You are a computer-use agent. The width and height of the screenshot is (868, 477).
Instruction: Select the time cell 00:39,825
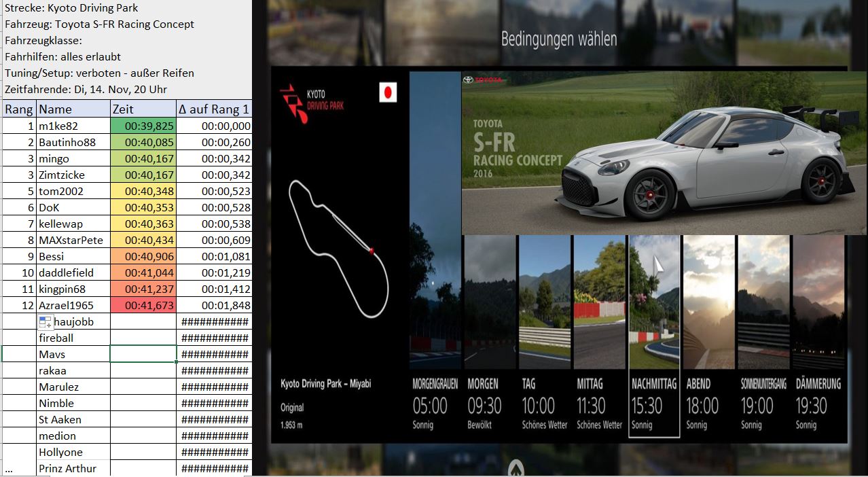point(143,126)
